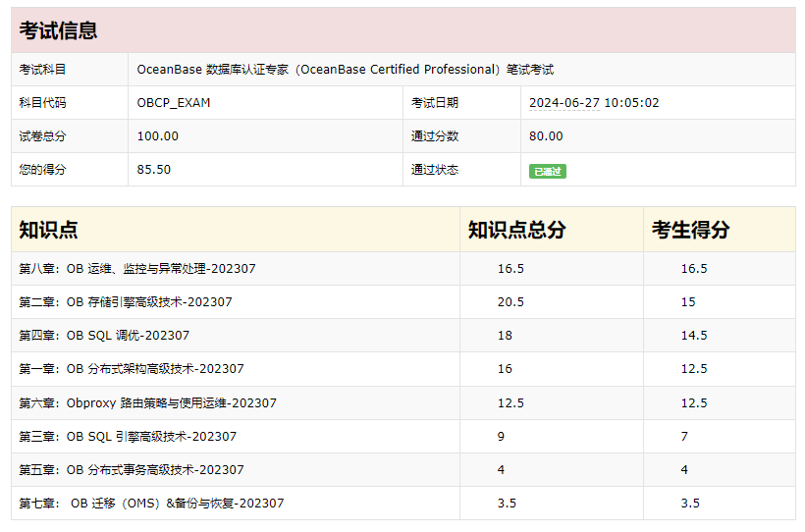Click total points 9
Screen dimensions: 805x532
coord(501,437)
